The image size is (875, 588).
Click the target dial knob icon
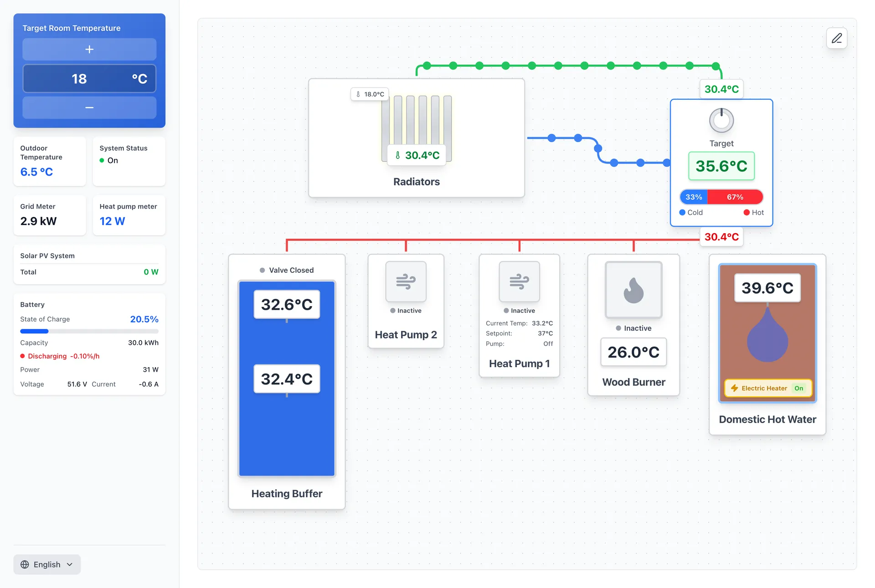(721, 121)
